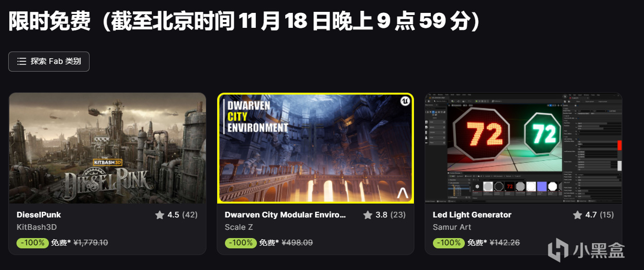Open Dwarven City Environment thumbnail
Viewport: 644px width, 270px height.
pyautogui.click(x=315, y=148)
